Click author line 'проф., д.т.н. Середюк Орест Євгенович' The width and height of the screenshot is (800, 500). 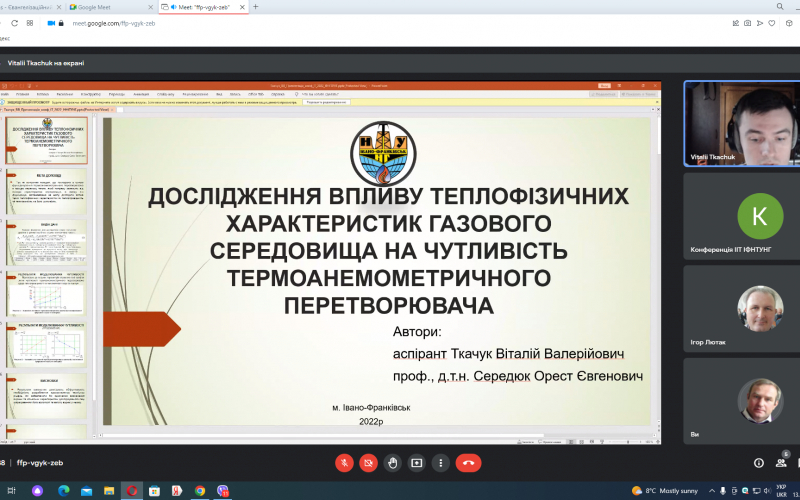tap(517, 376)
